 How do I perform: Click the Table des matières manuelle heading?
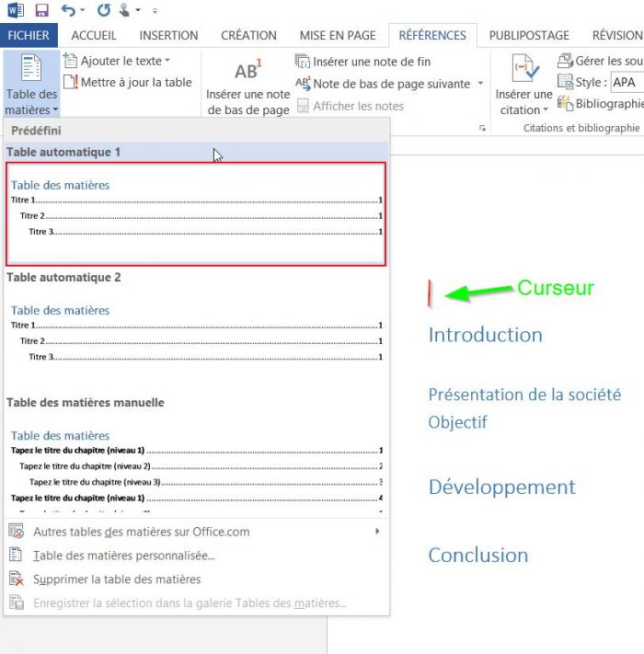point(86,403)
